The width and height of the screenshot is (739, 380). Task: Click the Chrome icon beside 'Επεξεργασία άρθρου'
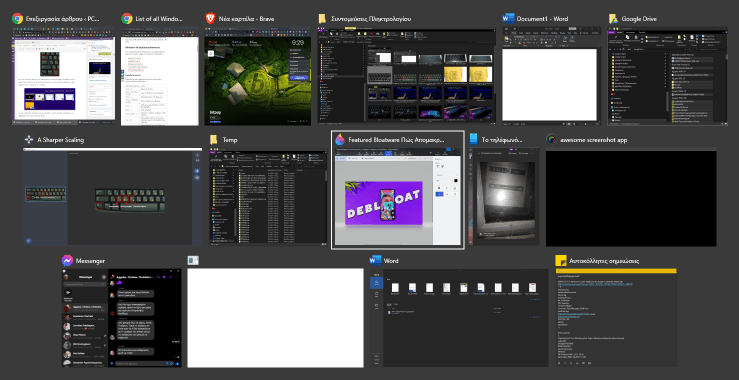[18, 19]
